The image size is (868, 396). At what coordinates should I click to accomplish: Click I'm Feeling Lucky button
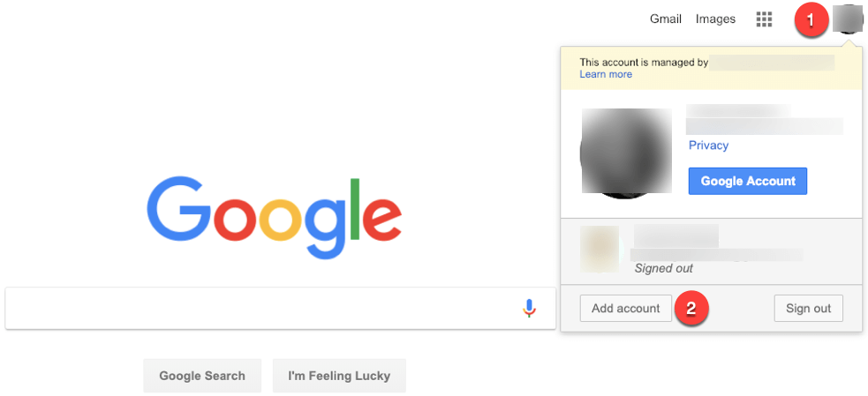(x=339, y=376)
